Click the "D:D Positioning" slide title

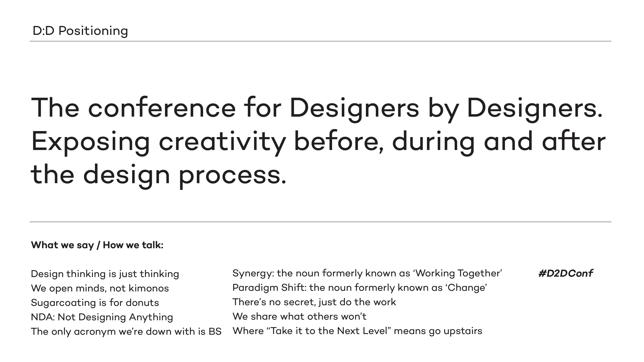coord(80,31)
